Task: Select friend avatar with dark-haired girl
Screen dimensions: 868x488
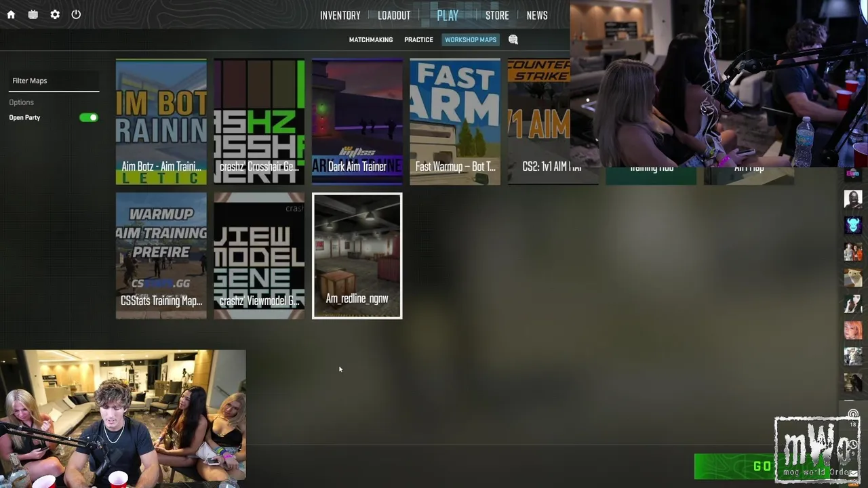Action: [x=852, y=304]
